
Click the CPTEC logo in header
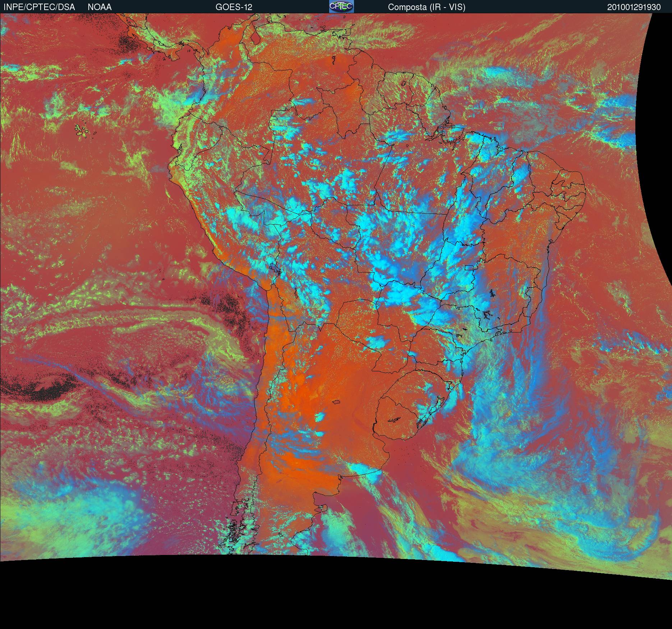tap(341, 6)
